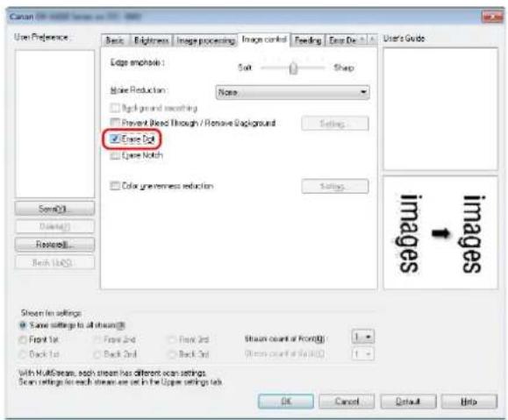Click the Back Up button

coord(54,263)
